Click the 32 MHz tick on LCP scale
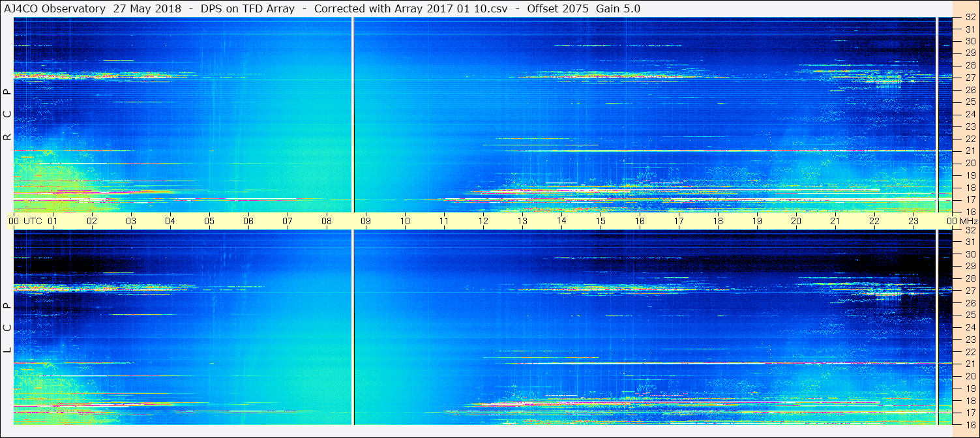Image resolution: width=980 pixels, height=438 pixels. [970, 230]
